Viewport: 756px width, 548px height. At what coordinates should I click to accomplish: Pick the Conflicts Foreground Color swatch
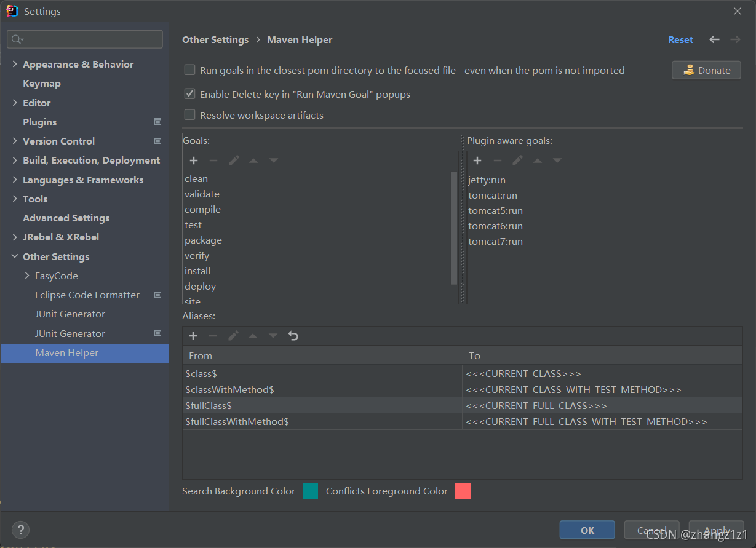coord(463,491)
